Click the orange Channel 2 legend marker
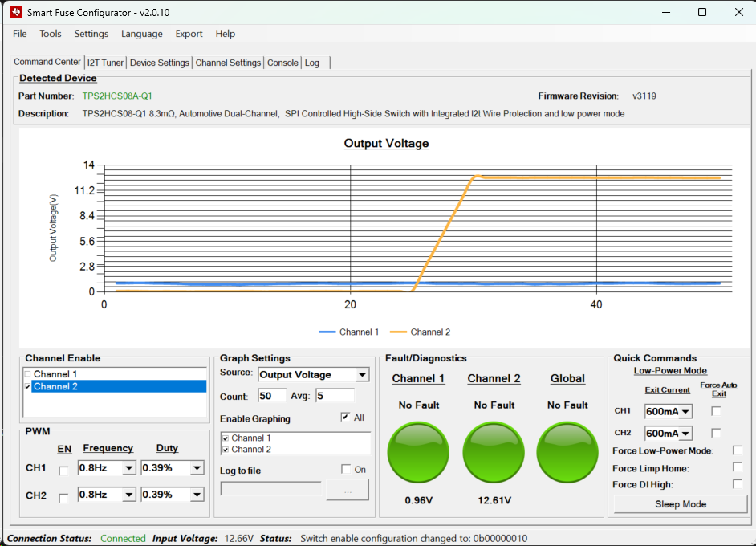 [399, 332]
